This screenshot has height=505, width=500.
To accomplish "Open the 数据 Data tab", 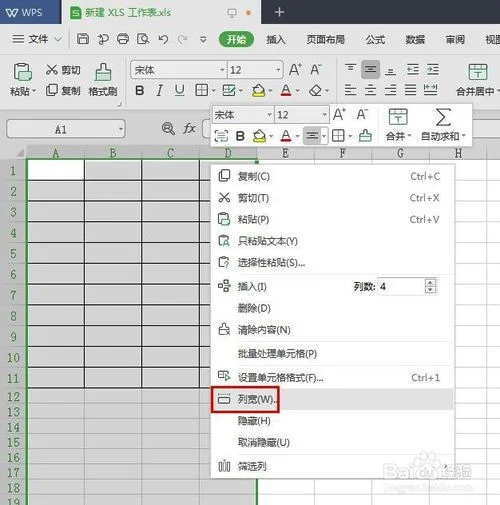I will click(x=415, y=40).
